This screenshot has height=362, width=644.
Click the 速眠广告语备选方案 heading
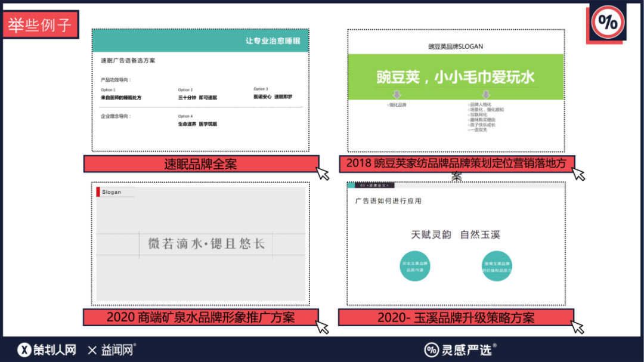[128, 60]
